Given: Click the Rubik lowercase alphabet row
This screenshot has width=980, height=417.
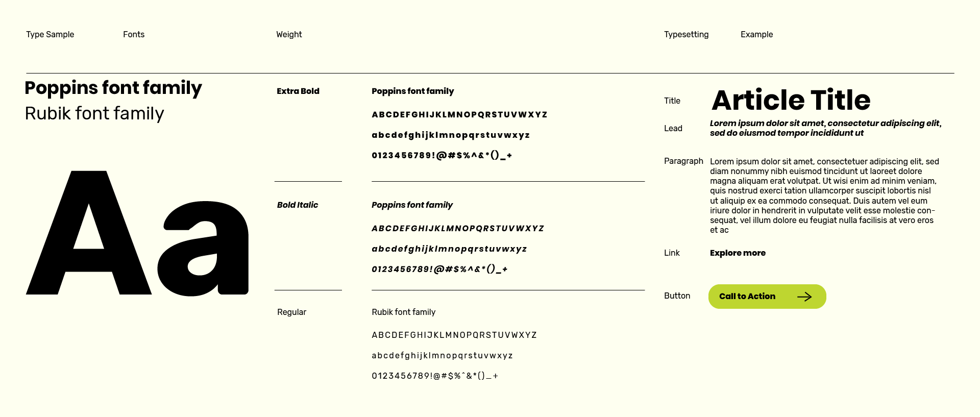Looking at the screenshot, I should (x=442, y=356).
